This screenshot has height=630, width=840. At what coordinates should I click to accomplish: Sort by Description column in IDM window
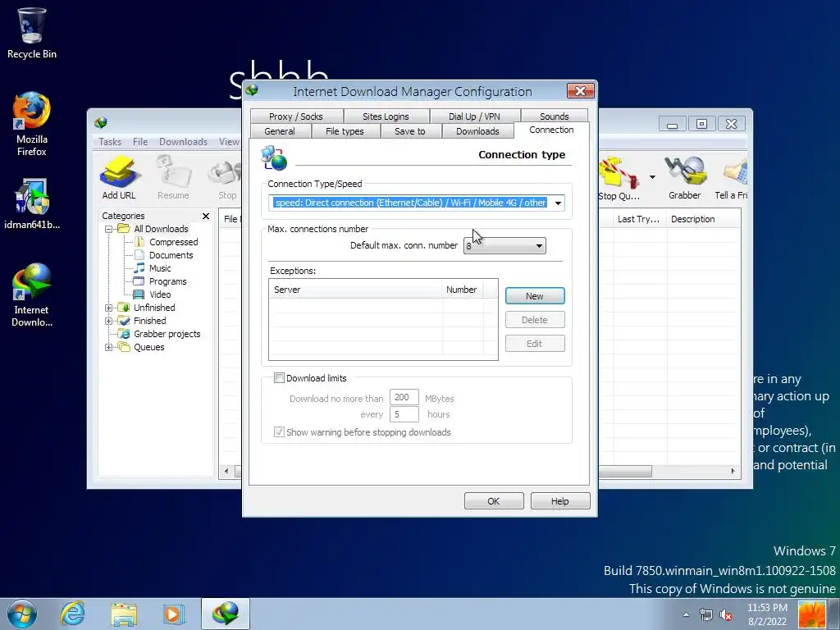703,219
